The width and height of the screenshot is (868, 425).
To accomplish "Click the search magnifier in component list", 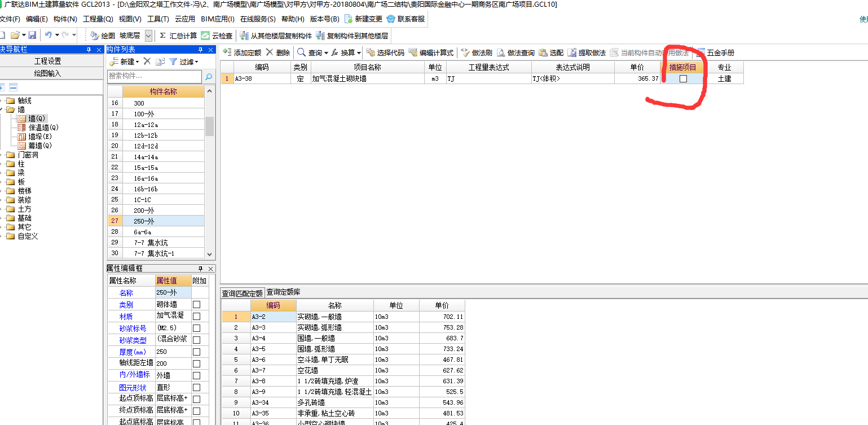I will point(209,76).
